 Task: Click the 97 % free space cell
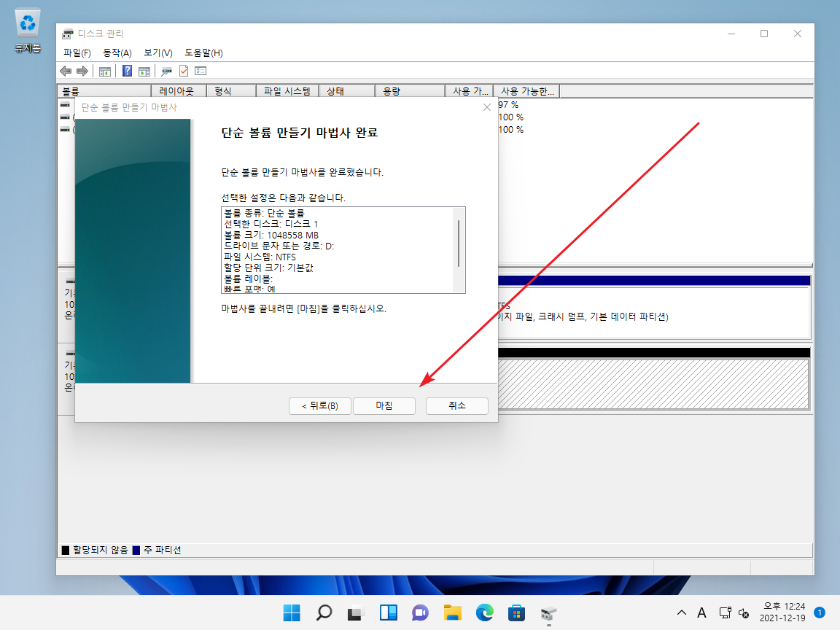[x=508, y=105]
